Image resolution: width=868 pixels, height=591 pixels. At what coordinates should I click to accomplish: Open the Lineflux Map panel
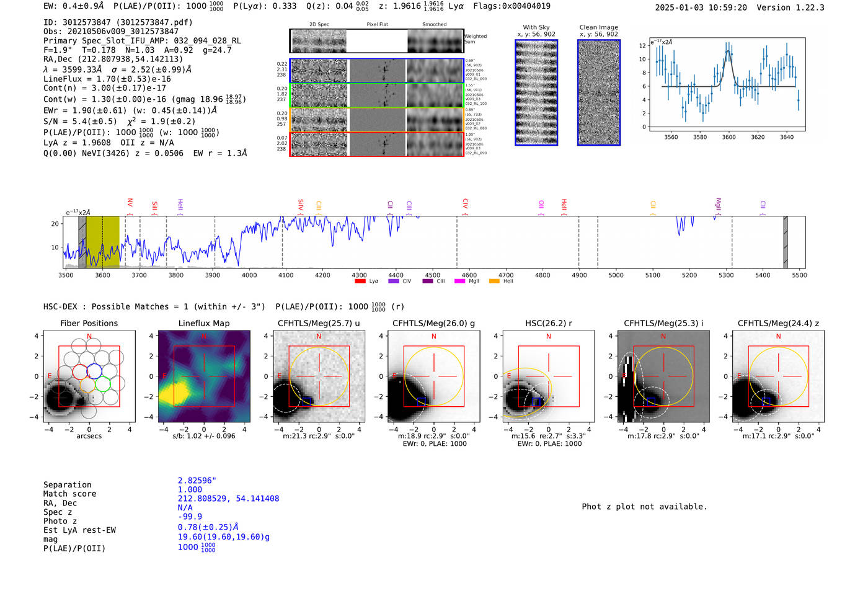pyautogui.click(x=204, y=376)
